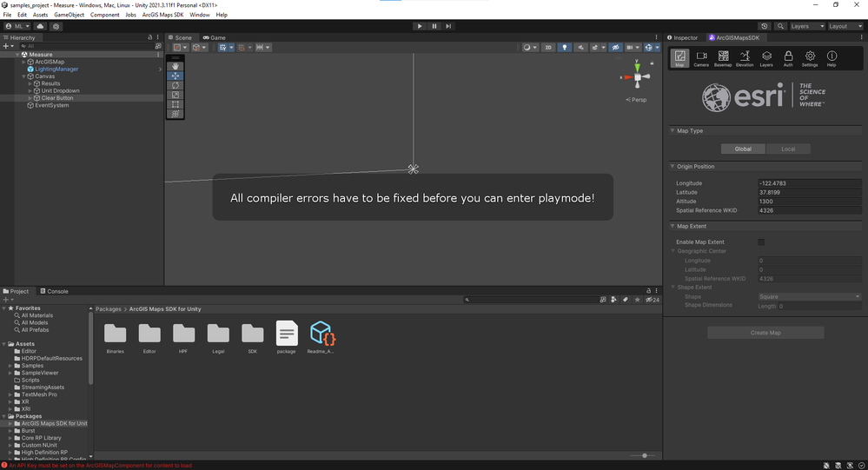Click the scene orientation gizmo cube
The image size is (868, 470).
click(x=638, y=77)
